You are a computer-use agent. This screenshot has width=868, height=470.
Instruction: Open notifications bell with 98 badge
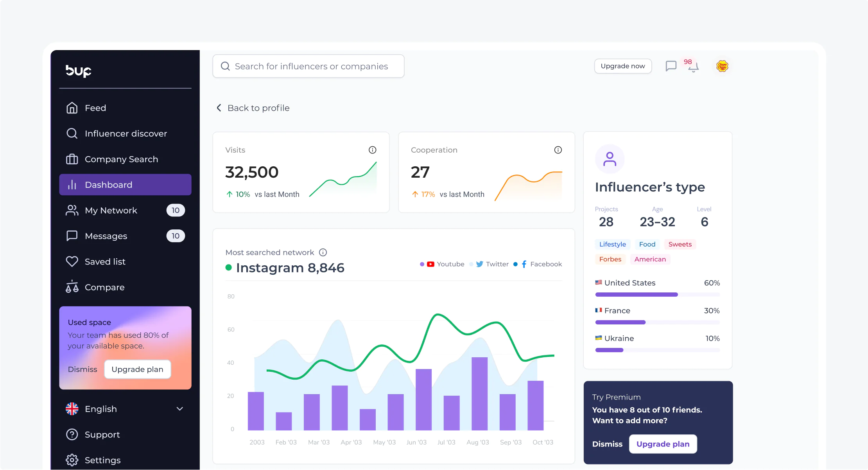tap(693, 67)
